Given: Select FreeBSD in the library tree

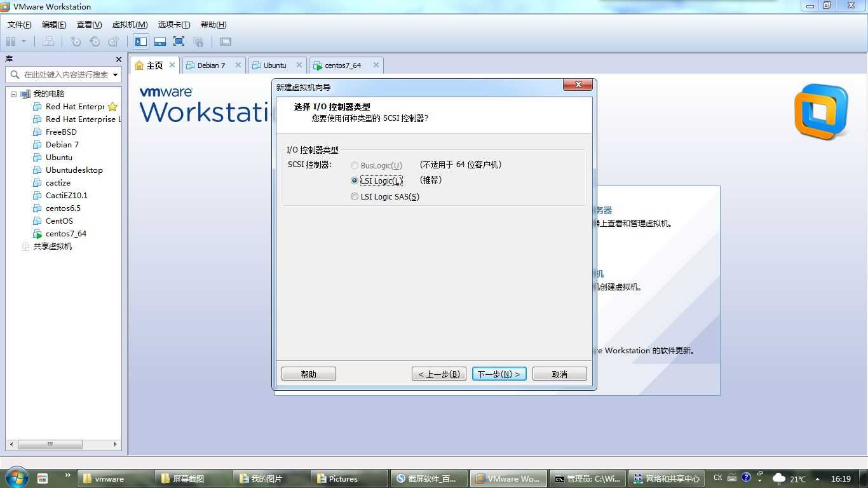Looking at the screenshot, I should [61, 132].
